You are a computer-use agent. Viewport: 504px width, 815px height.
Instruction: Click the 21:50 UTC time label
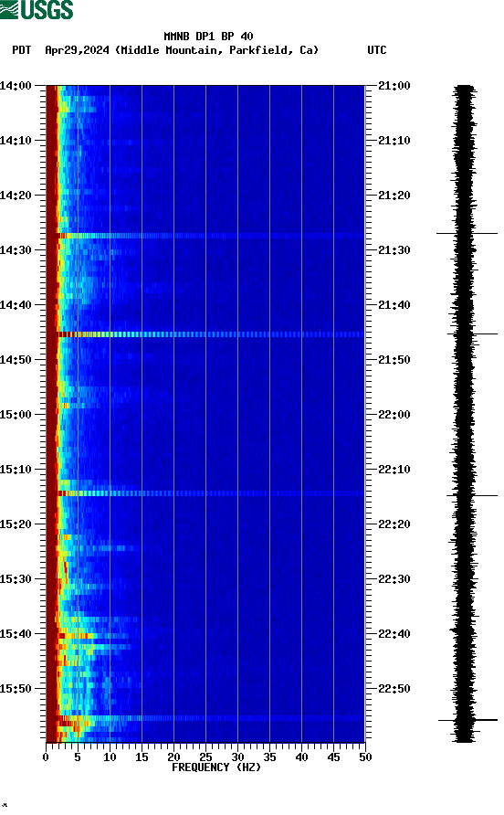394,360
